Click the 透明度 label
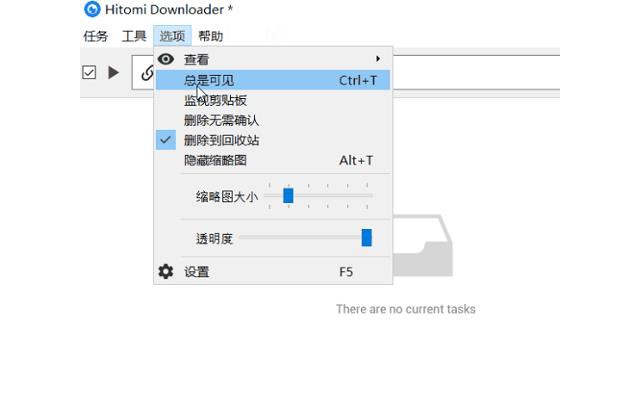Screen dimensions: 640x400 214,238
